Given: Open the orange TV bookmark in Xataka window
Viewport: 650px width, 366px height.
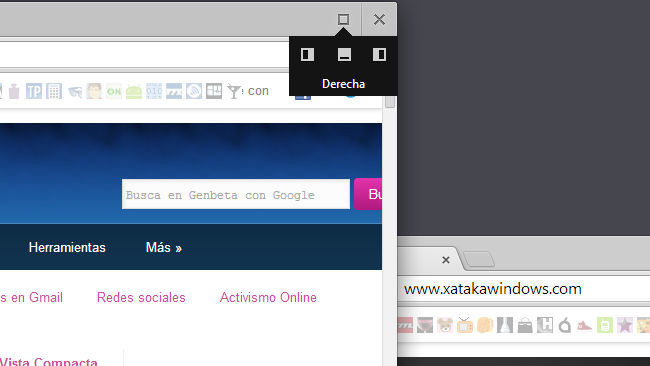Looking at the screenshot, I should 465,325.
